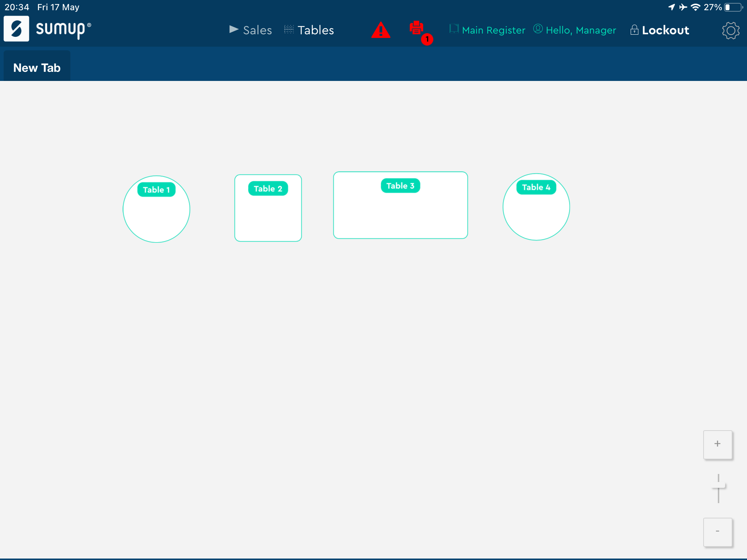Open Table 1
The image size is (747, 560).
pyautogui.click(x=156, y=209)
